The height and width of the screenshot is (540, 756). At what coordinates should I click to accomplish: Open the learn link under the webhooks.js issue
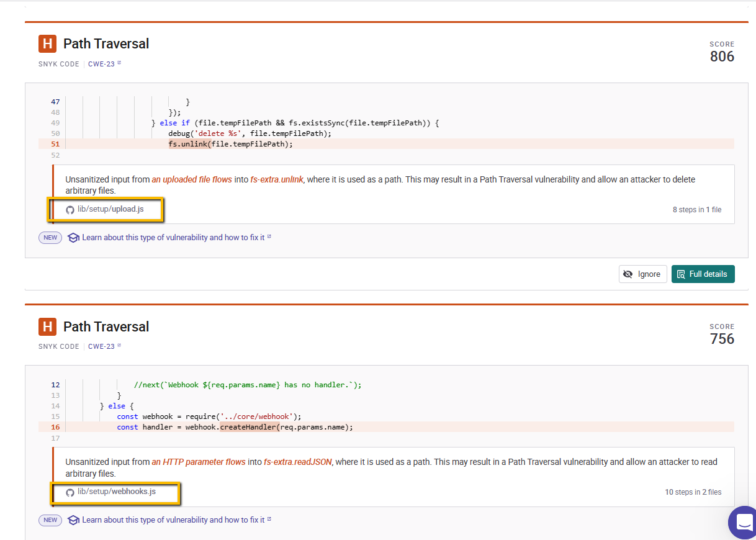(x=176, y=520)
